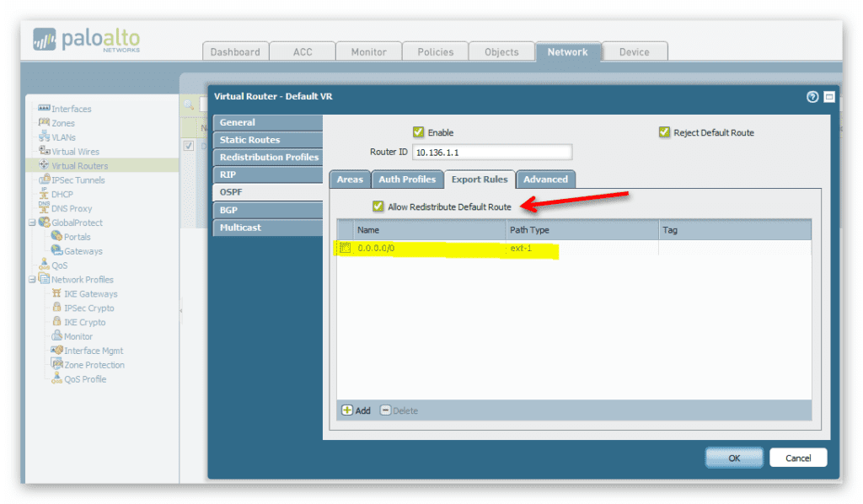Screen dimensions: 863x504
Task: Click the Palo Alto Networks logo
Action: (87, 40)
